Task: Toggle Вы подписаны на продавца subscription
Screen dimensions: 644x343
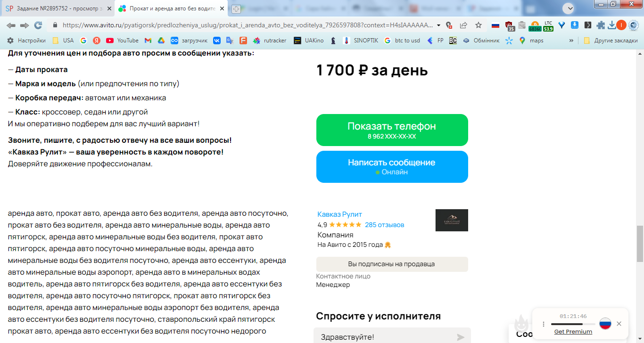Action: click(392, 264)
